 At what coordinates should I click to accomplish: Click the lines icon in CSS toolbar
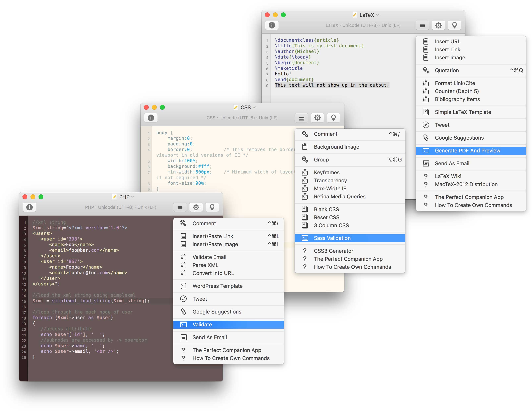click(x=301, y=118)
